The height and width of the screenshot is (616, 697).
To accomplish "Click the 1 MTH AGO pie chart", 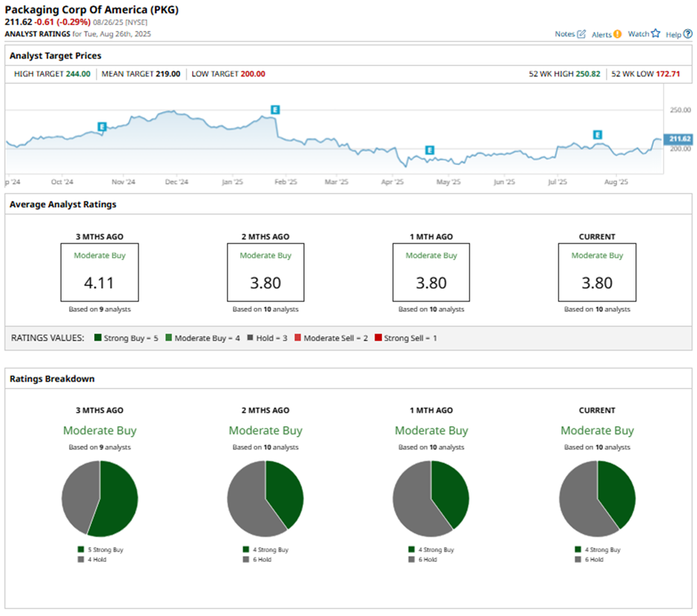I will click(431, 499).
